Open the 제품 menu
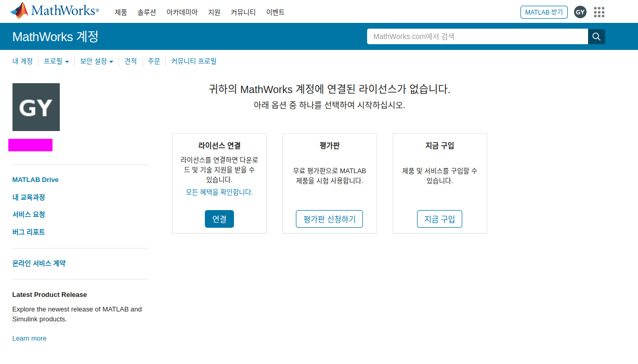 (121, 12)
